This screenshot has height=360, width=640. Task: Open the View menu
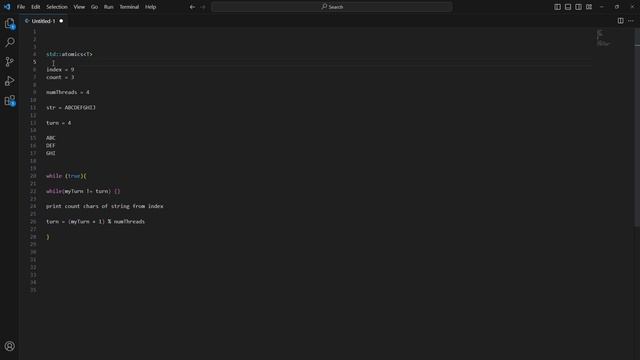coord(79,7)
